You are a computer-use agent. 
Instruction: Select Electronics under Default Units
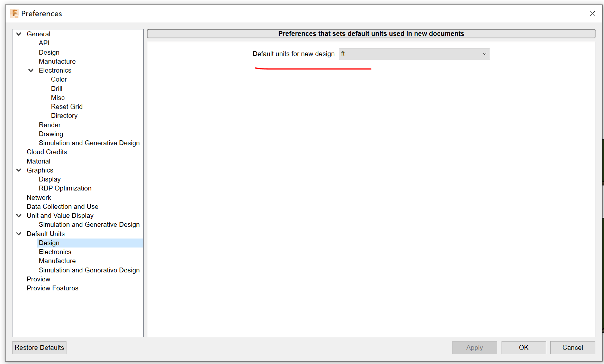coord(55,252)
